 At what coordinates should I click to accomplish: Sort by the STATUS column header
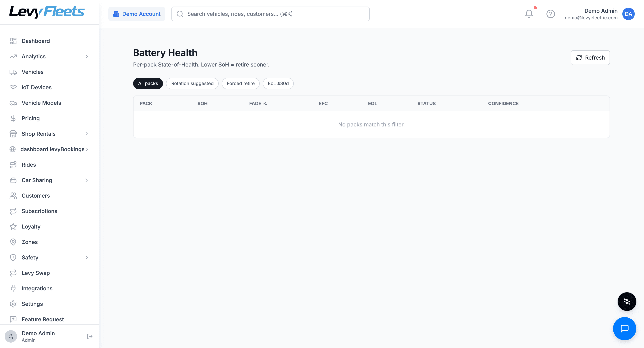pyautogui.click(x=426, y=103)
